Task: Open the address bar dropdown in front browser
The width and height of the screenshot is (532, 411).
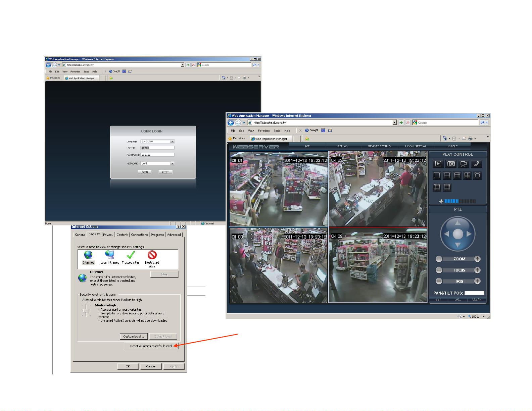Action: (x=395, y=122)
